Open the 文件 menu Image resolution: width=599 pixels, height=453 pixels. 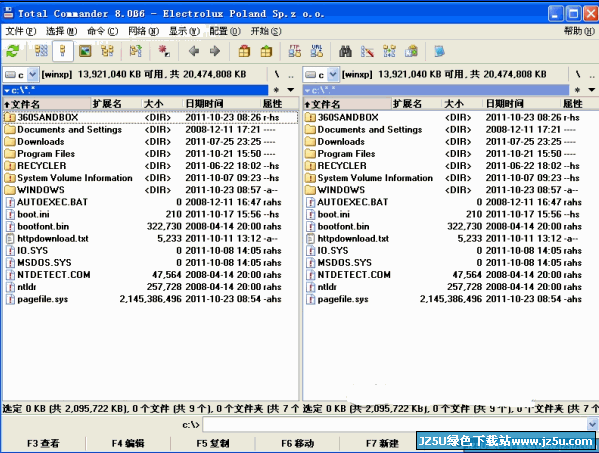point(21,31)
